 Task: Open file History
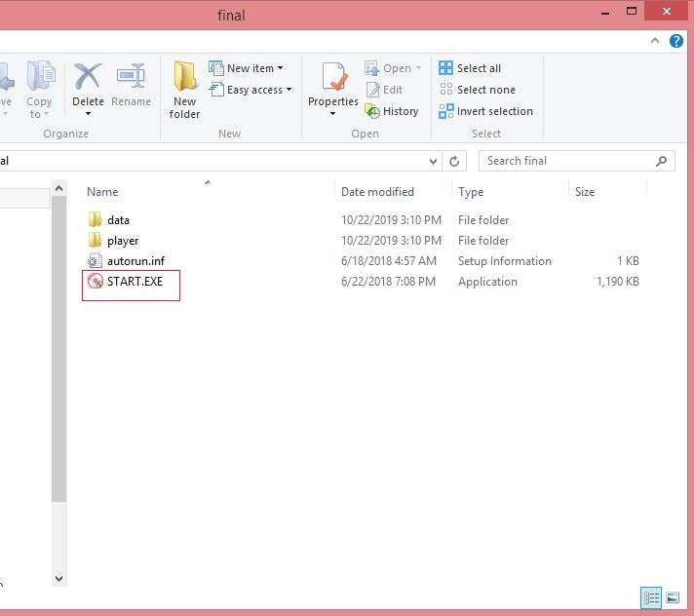tap(391, 111)
